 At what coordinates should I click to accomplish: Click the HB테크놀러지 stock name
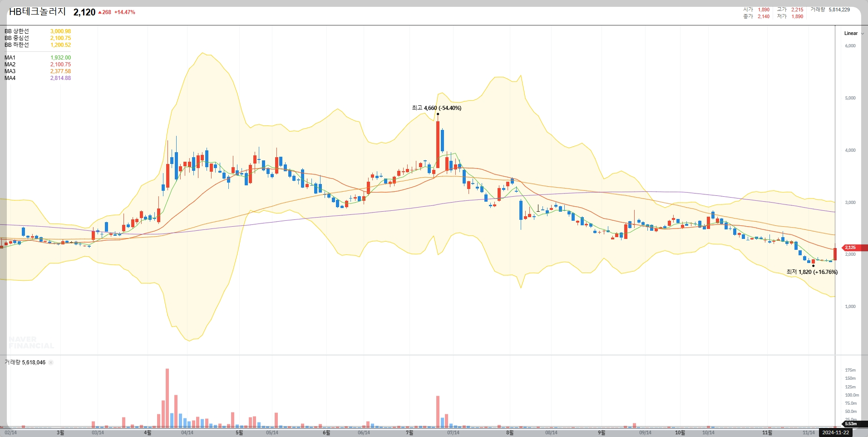point(38,12)
